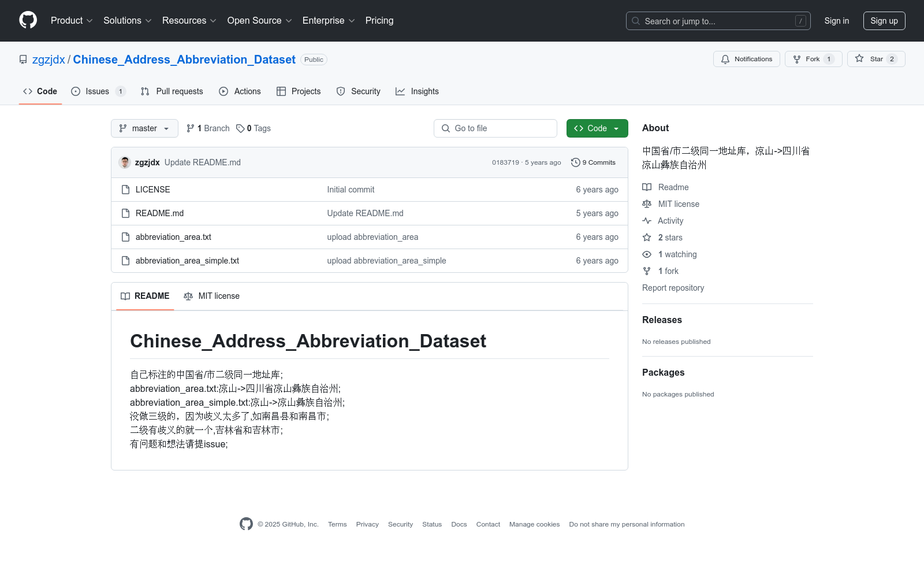
Task: Click the Activity pulse icon
Action: pyautogui.click(x=647, y=221)
